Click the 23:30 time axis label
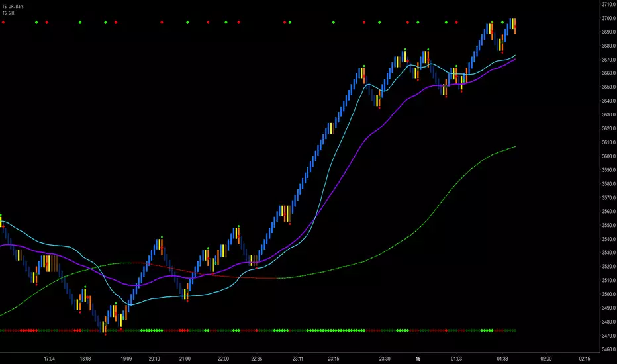The width and height of the screenshot is (617, 364). pyautogui.click(x=385, y=359)
